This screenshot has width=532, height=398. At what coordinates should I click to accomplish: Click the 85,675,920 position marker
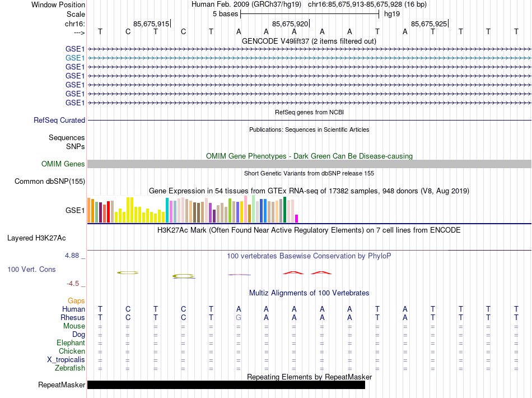tap(290, 24)
